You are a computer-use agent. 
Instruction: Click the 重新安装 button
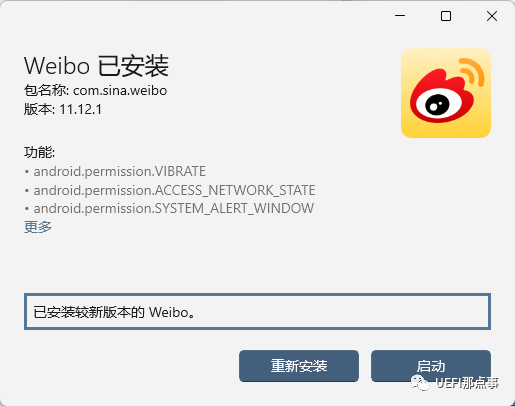point(299,366)
